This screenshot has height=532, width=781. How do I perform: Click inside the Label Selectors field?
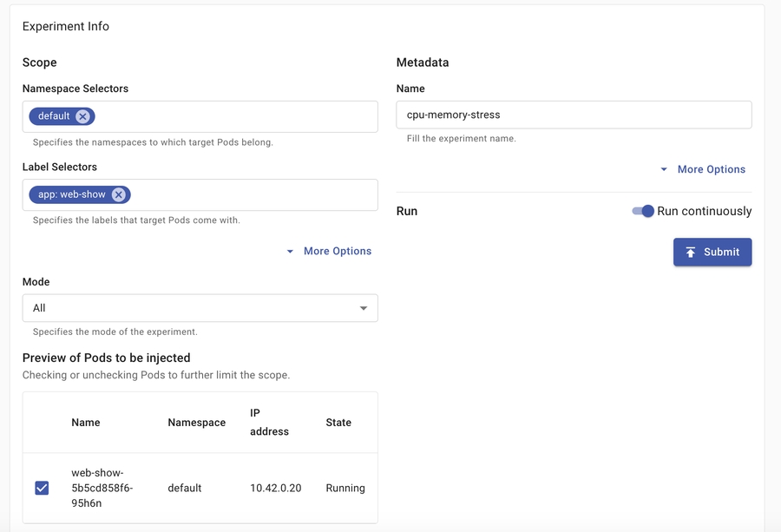(252, 195)
